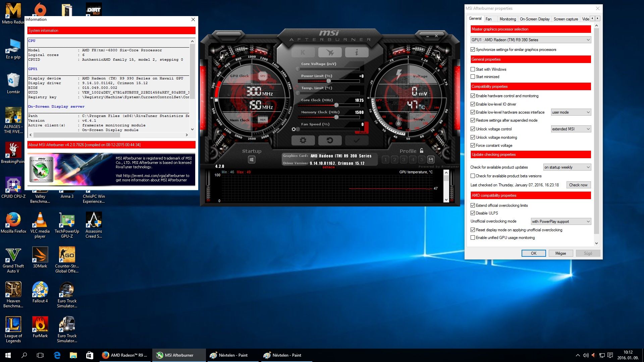This screenshot has width=644, height=362.
Task: Click the Windows Start button
Action: [8, 355]
